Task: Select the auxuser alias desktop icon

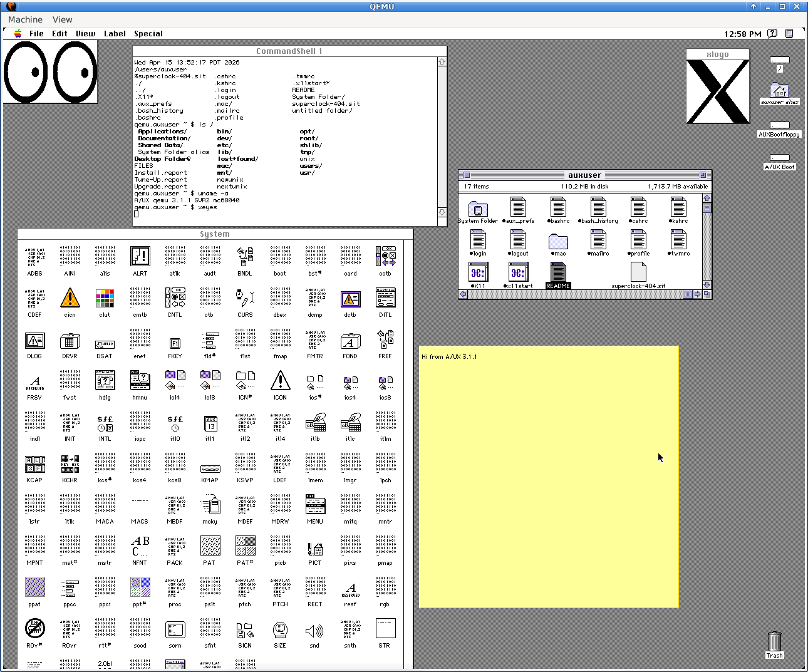Action: (x=779, y=90)
